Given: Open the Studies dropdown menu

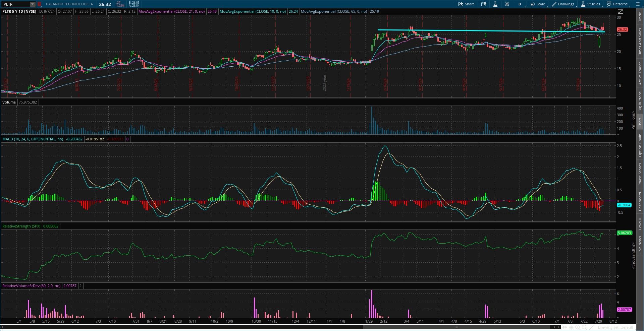Looking at the screenshot, I should [x=591, y=4].
